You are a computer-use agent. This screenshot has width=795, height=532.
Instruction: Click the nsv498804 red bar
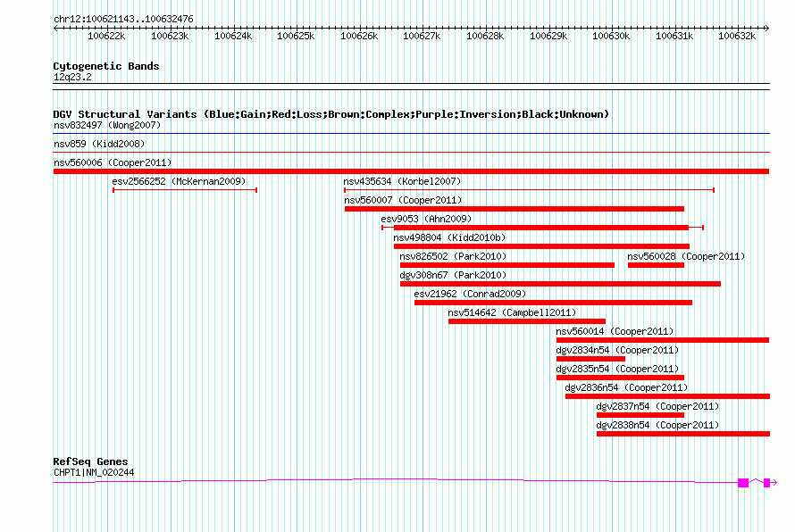(541, 246)
